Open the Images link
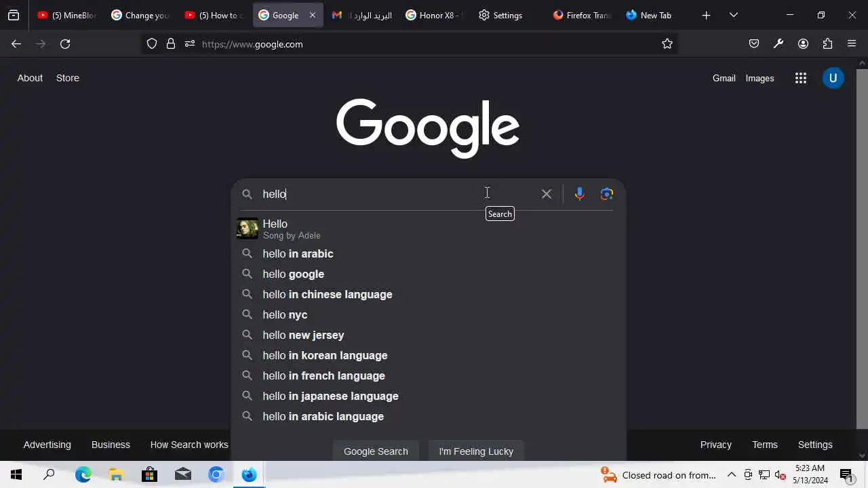 pyautogui.click(x=759, y=78)
